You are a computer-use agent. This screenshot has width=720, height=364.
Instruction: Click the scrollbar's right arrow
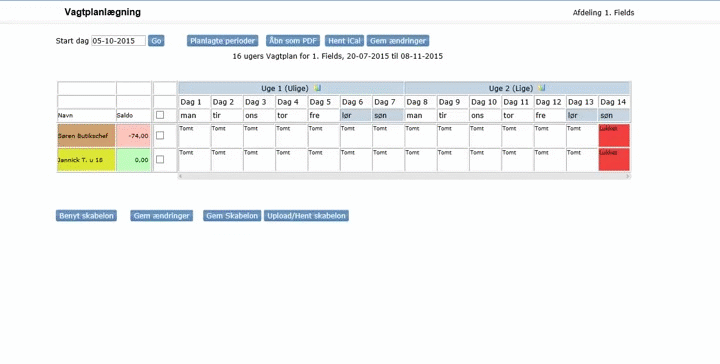628,176
